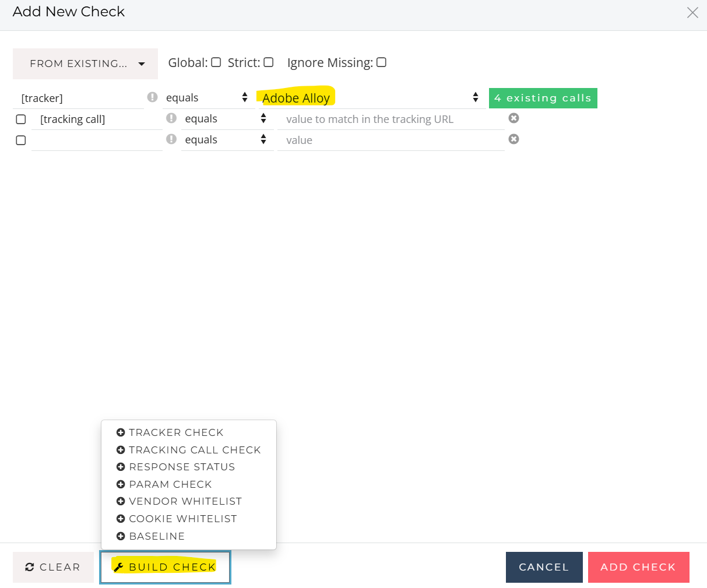Screen dimensions: 707x588
Task: Select Vendor Whitelist from the menu
Action: [x=185, y=501]
